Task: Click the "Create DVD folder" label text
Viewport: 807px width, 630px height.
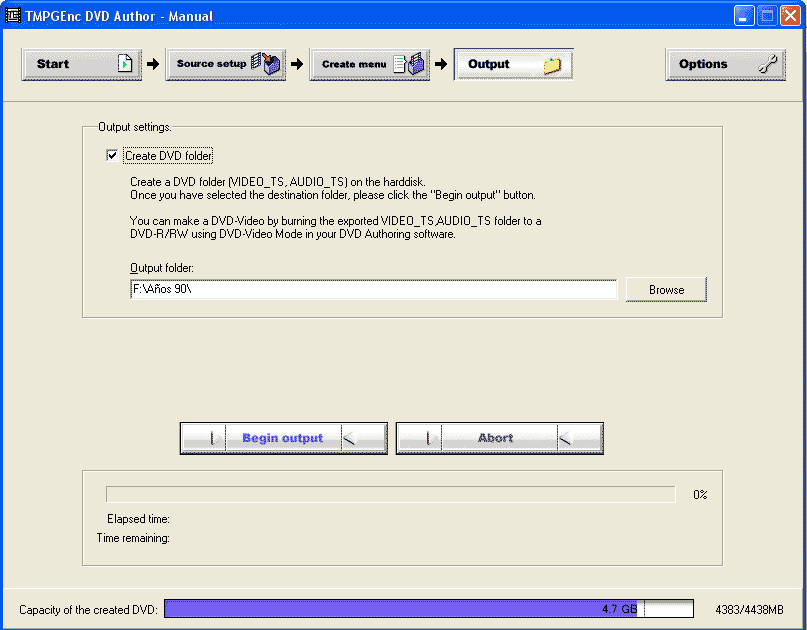Action: (x=168, y=156)
